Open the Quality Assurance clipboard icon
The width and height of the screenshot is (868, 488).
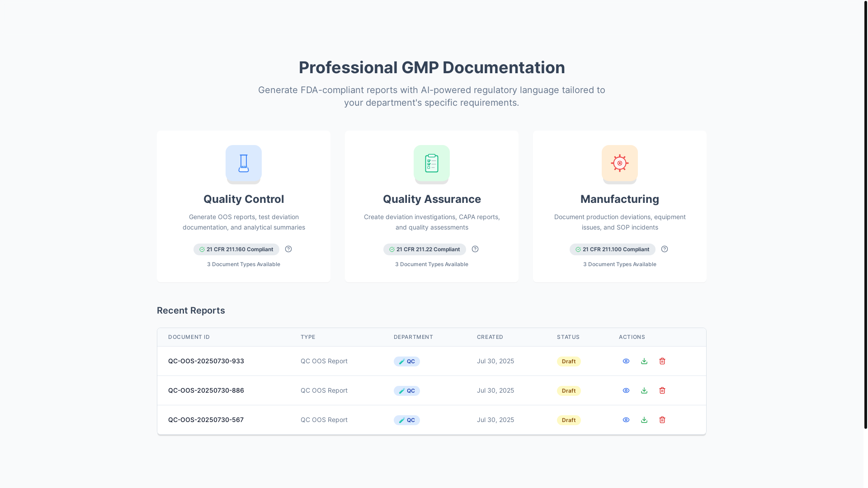click(432, 163)
